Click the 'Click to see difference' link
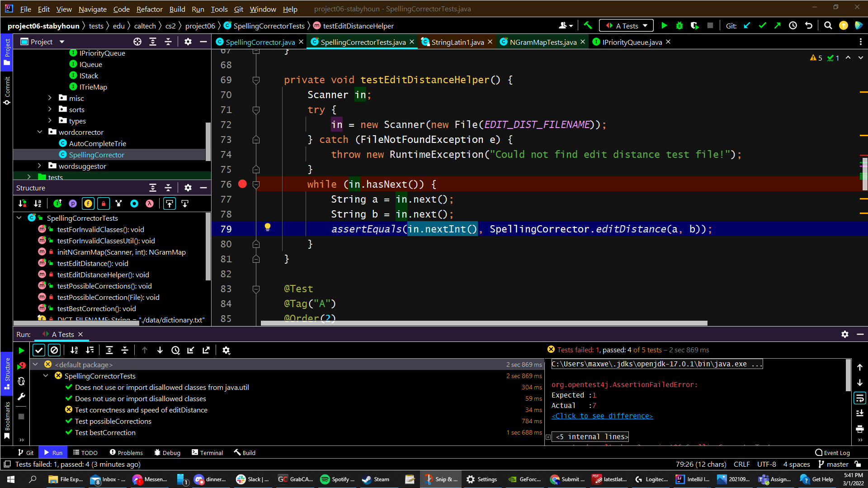This screenshot has height=488, width=868. point(602,416)
